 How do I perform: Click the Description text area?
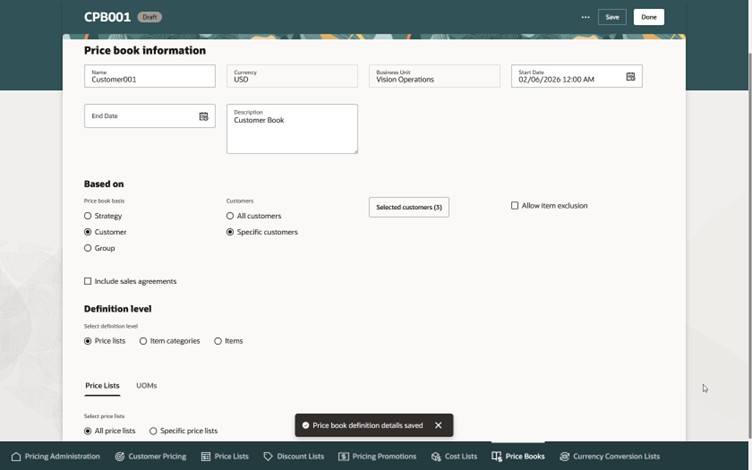(292, 129)
